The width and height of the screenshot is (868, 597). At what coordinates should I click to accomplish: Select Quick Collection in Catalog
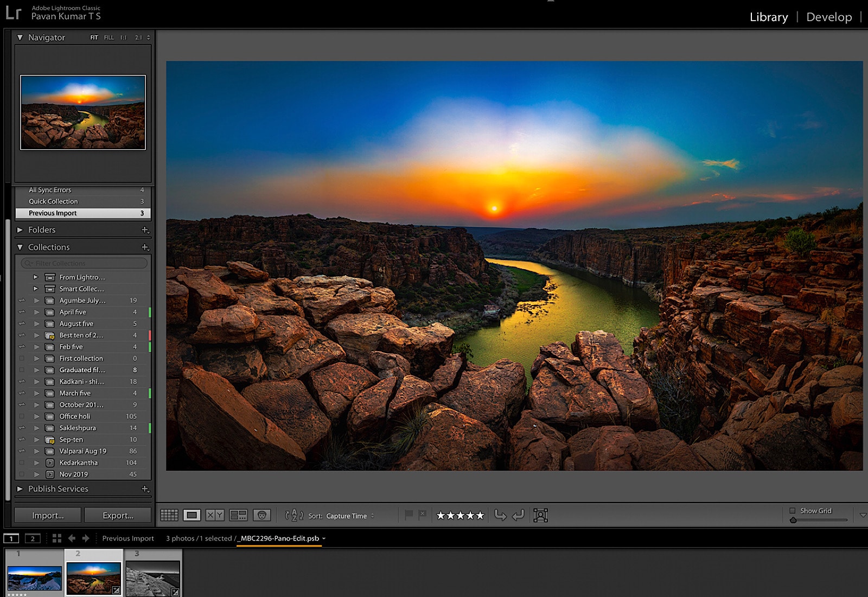(x=83, y=201)
